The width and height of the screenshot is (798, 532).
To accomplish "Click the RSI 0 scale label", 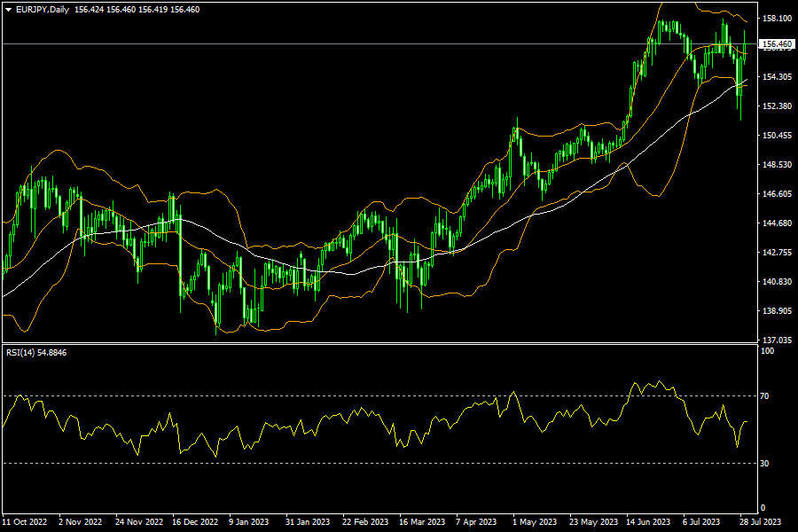I will (763, 507).
